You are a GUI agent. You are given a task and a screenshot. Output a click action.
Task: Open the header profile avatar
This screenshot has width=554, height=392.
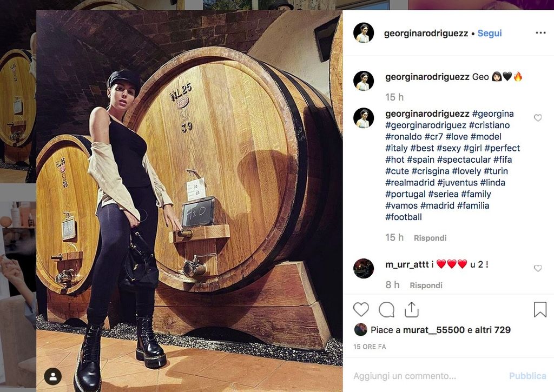(x=364, y=33)
